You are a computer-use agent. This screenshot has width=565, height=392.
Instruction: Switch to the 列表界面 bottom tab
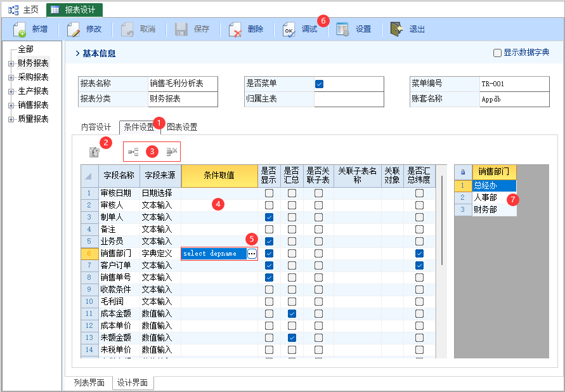[x=89, y=382]
